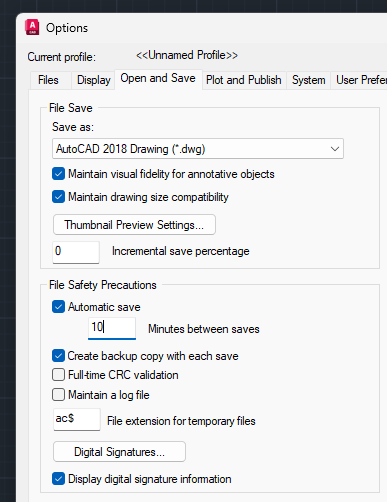Select the Open and Save tab
The width and height of the screenshot is (387, 502).
tap(158, 79)
